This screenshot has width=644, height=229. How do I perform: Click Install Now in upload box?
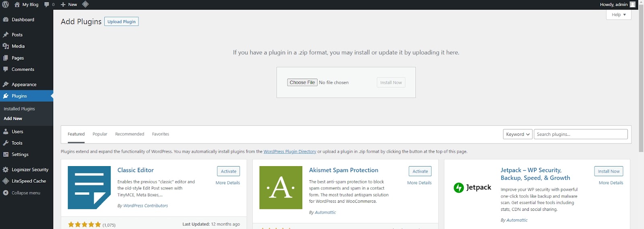click(x=391, y=82)
